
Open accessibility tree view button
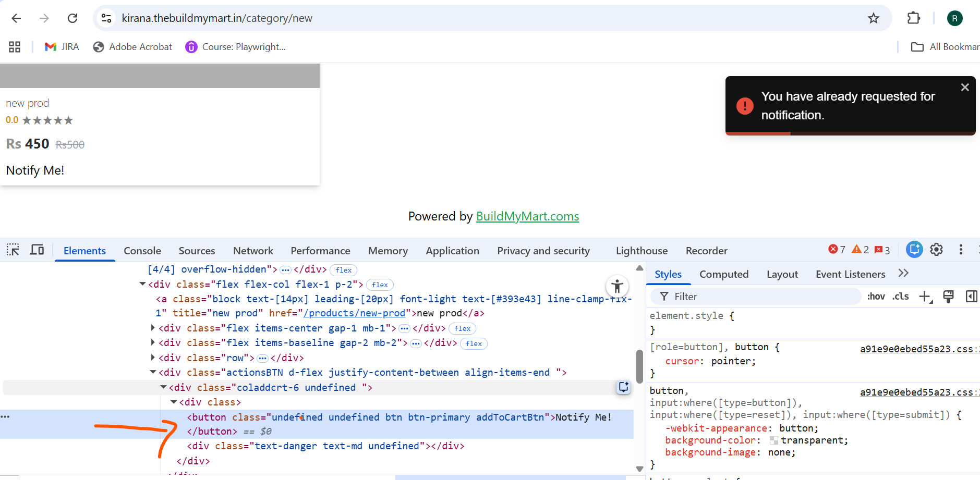coord(617,286)
